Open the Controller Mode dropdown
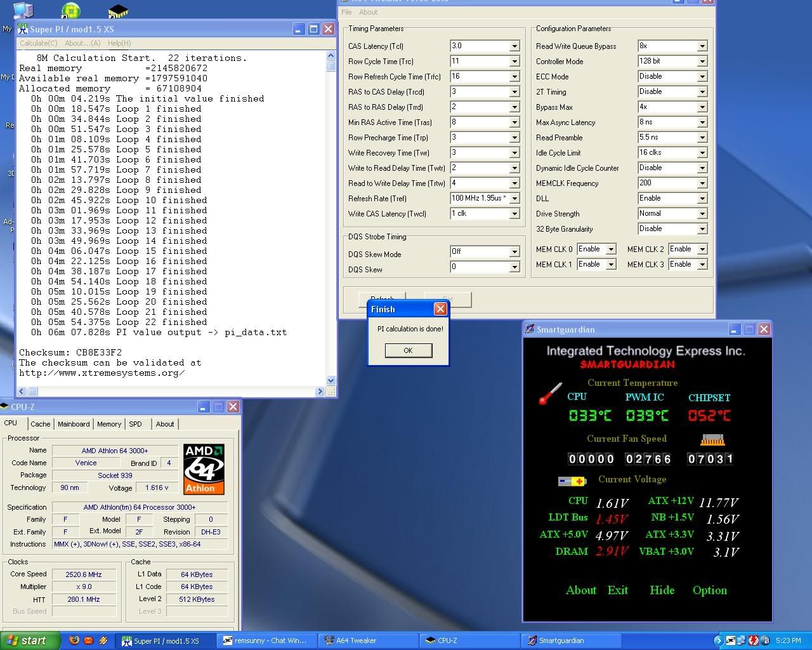Screen dimensions: 812x650 click(x=702, y=62)
